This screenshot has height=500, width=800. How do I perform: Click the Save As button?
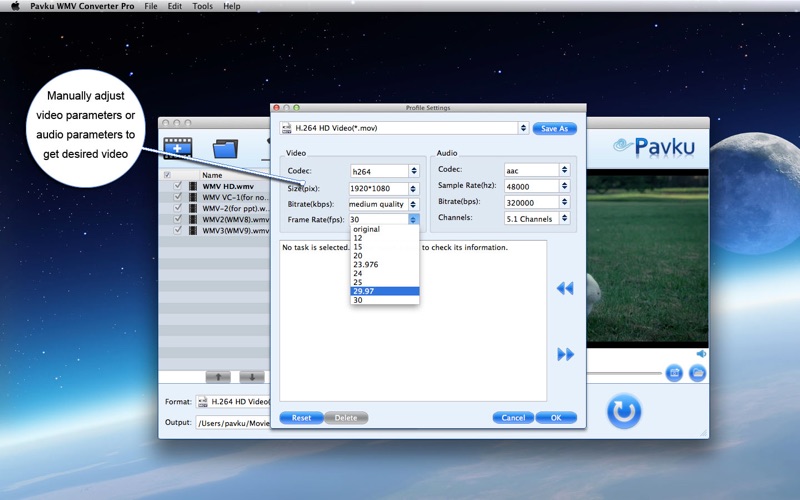pos(555,129)
